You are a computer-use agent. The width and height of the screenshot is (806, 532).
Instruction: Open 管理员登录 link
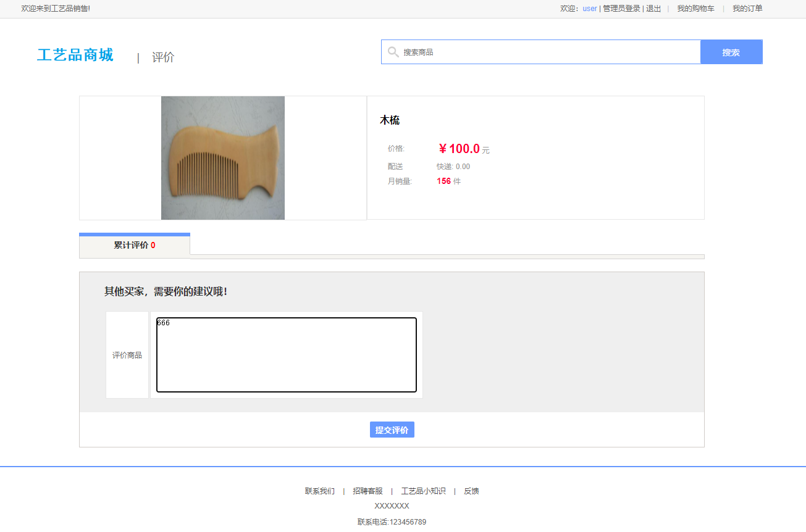620,8
